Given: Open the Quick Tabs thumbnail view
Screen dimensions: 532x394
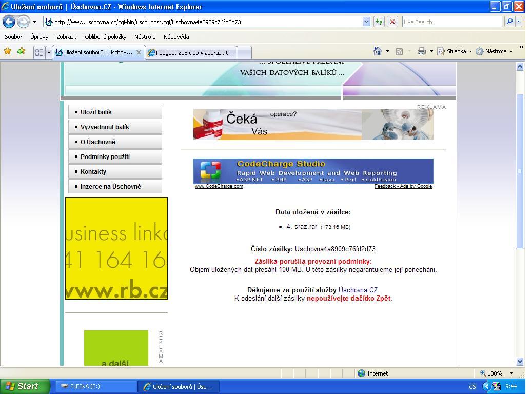Looking at the screenshot, I should [x=39, y=52].
